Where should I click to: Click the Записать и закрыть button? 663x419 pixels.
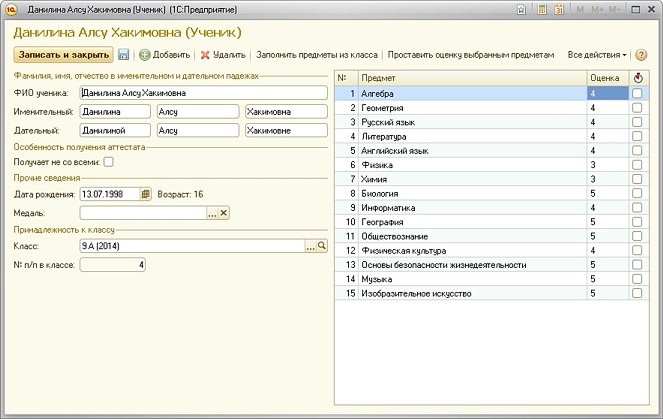pyautogui.click(x=63, y=55)
